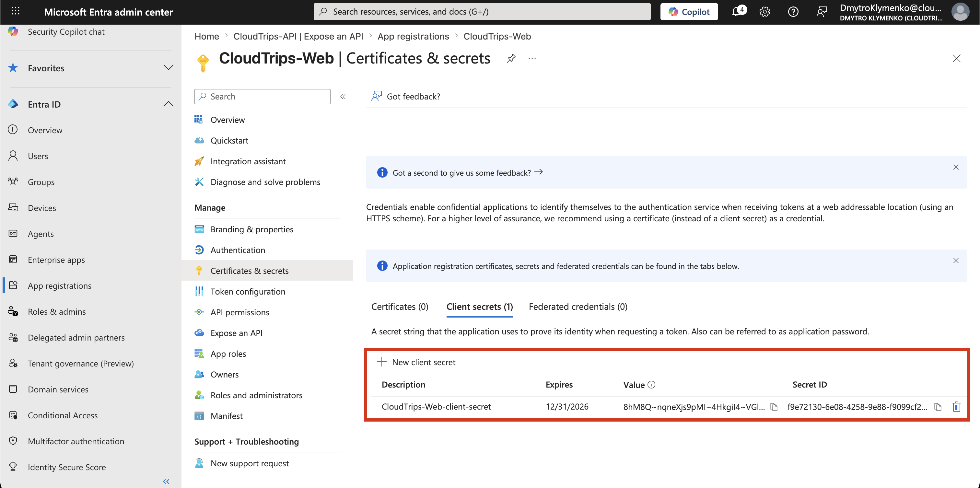Focus the app menu Search field
980x488 pixels.
tap(262, 97)
